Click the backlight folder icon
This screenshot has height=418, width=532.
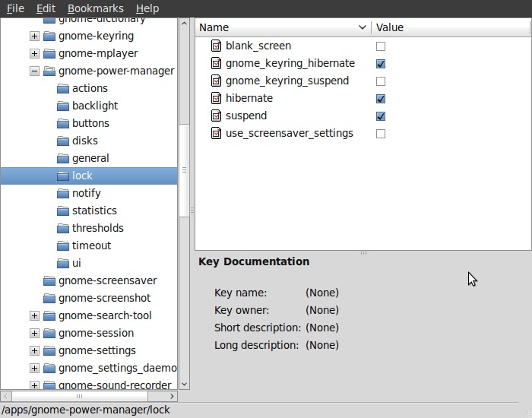tap(63, 106)
